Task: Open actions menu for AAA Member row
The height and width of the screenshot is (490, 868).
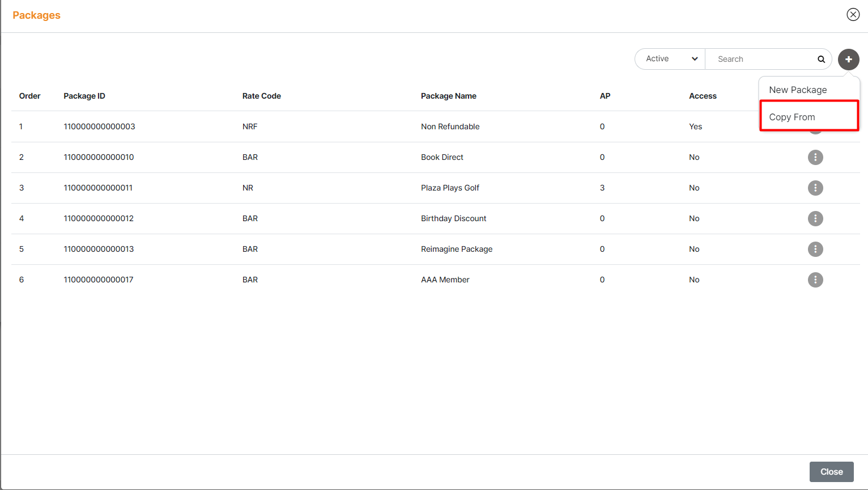Action: pyautogui.click(x=815, y=280)
